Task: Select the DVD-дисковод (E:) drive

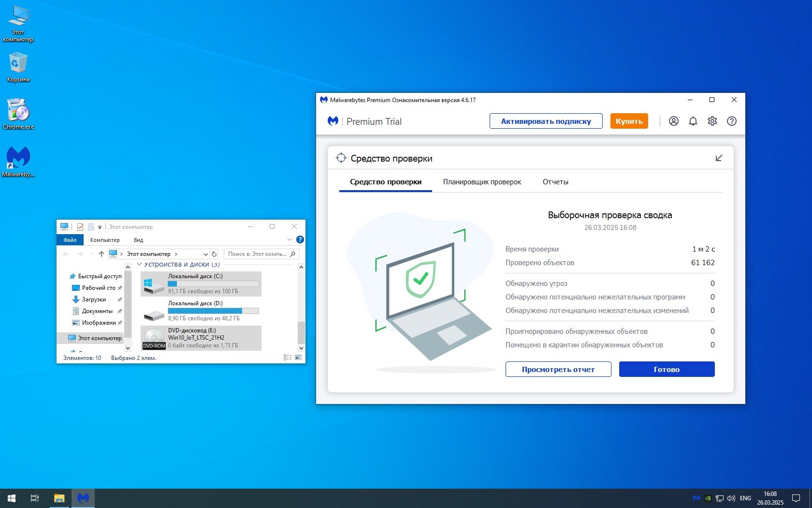Action: (x=201, y=338)
